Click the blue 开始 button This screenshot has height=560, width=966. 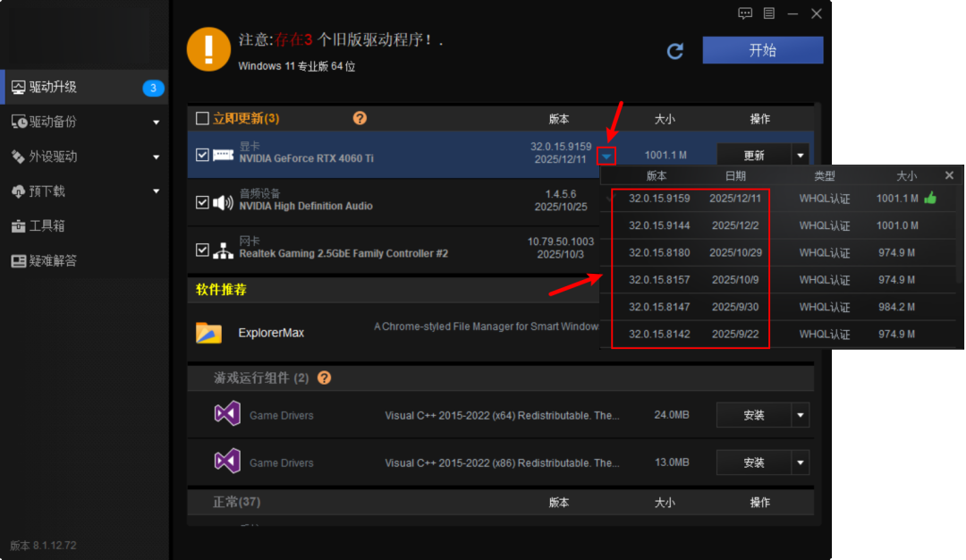coord(763,50)
